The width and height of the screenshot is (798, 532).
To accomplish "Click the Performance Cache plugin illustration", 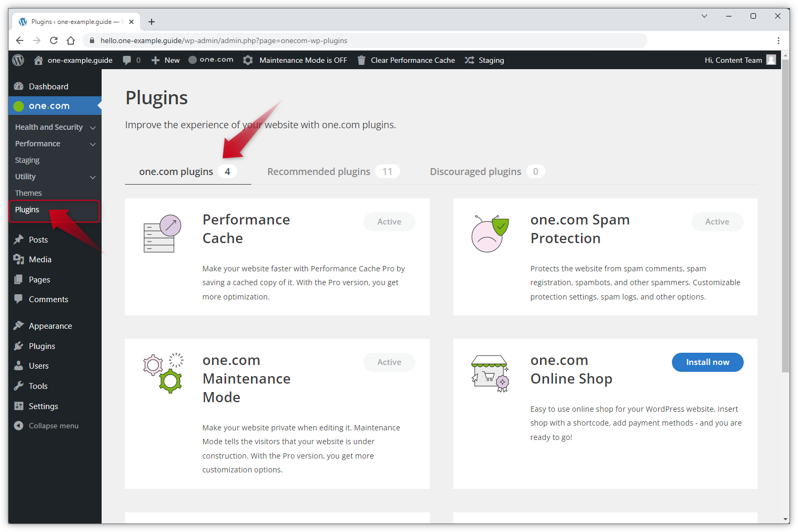I will click(162, 234).
